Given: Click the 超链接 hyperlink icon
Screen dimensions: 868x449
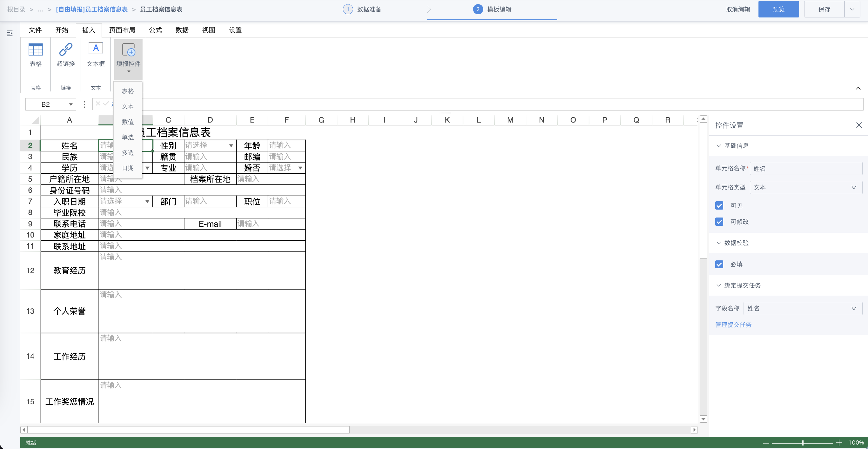Looking at the screenshot, I should pyautogui.click(x=65, y=50).
